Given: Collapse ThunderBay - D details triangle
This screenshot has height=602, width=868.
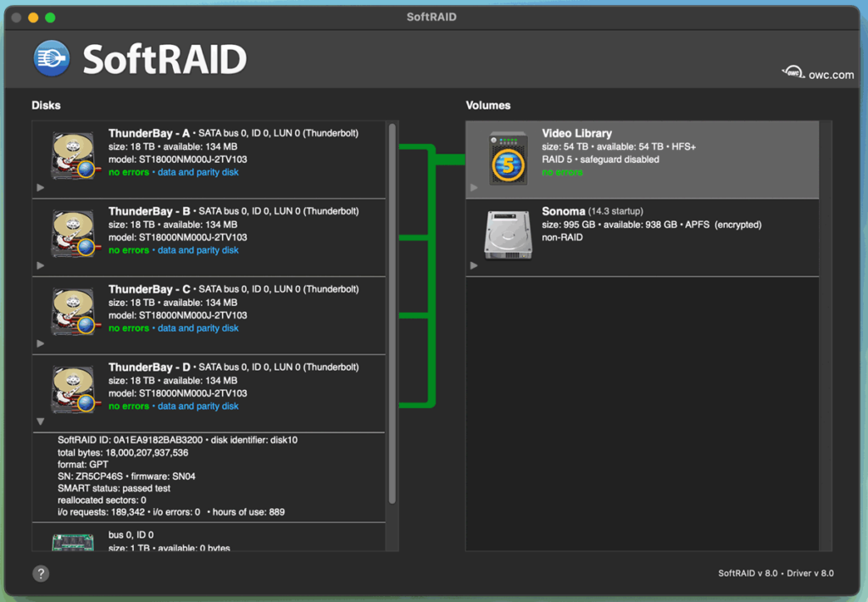Looking at the screenshot, I should 40,421.
